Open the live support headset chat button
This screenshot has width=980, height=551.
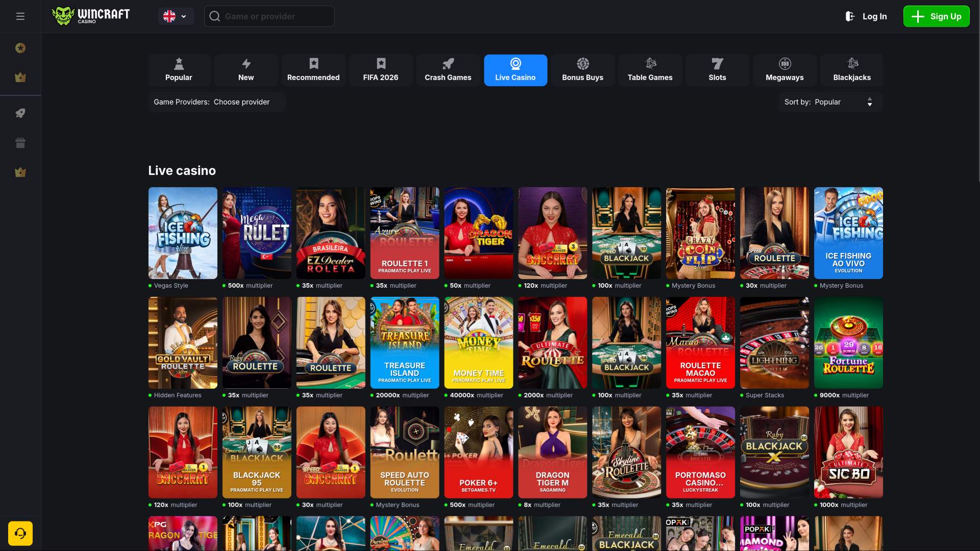click(20, 533)
